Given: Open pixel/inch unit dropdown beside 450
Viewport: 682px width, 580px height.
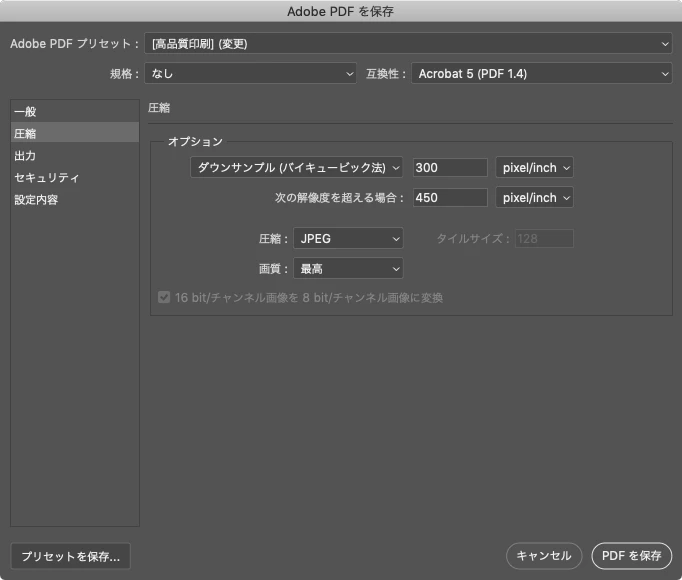Looking at the screenshot, I should (x=534, y=198).
